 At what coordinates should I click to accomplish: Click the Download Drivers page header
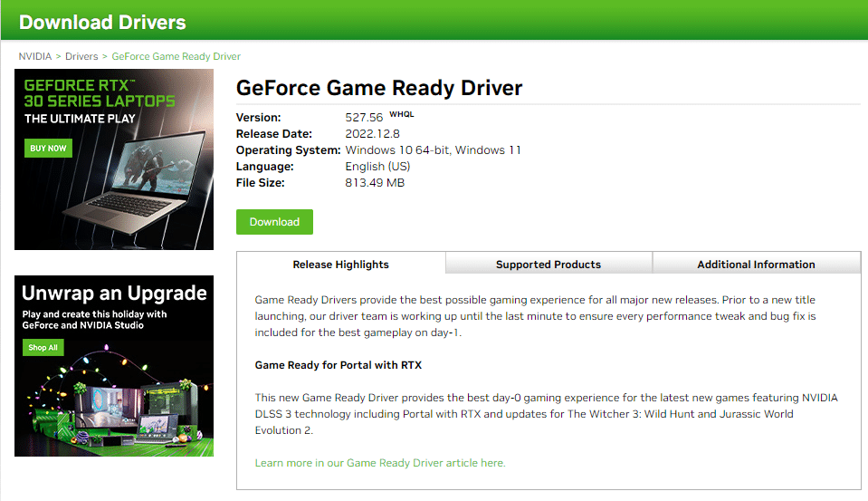(102, 22)
